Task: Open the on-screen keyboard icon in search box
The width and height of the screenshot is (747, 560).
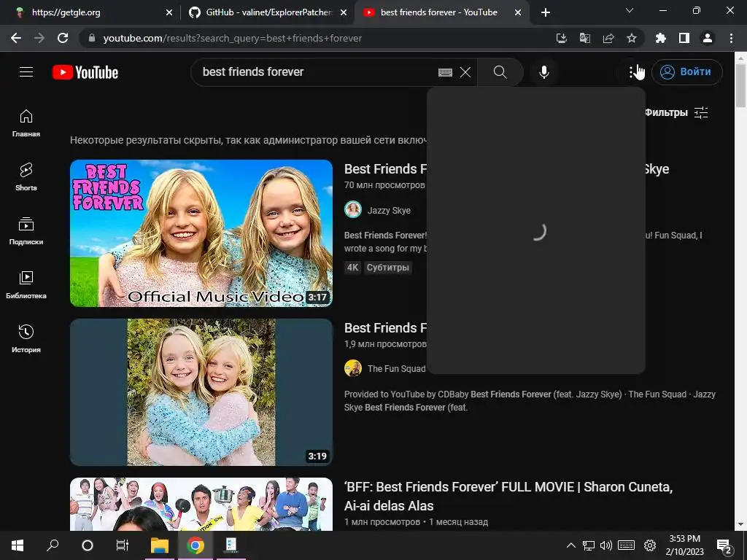Action: coord(445,72)
